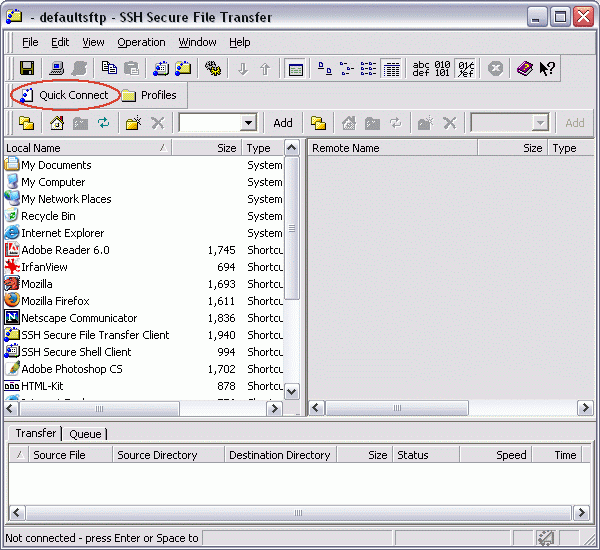
Task: Go to local Home folder icon
Action: click(x=57, y=123)
